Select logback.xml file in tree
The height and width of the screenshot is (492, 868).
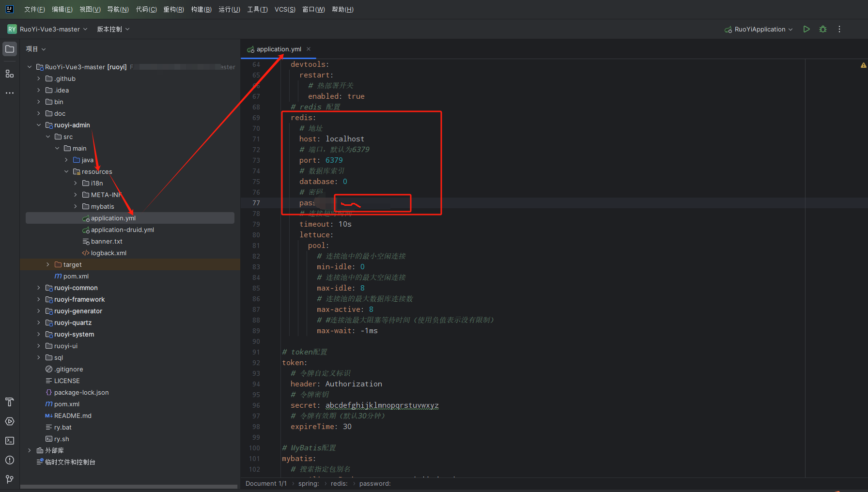click(x=108, y=253)
